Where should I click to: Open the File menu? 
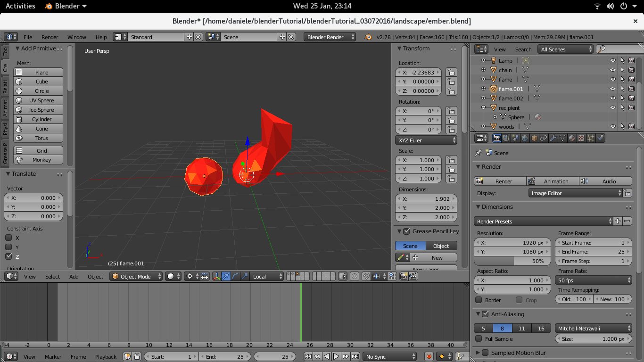(28, 37)
